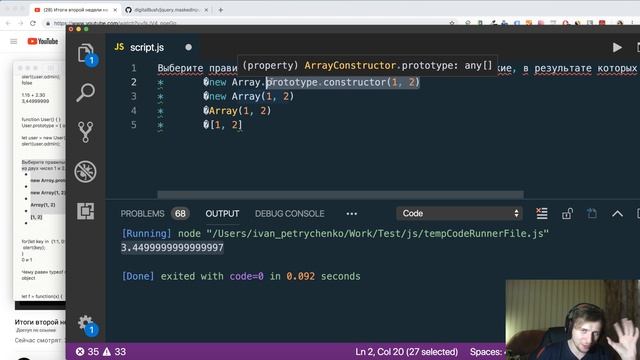Click the YouTube video title below player
The height and width of the screenshot is (360, 640).
(40, 322)
